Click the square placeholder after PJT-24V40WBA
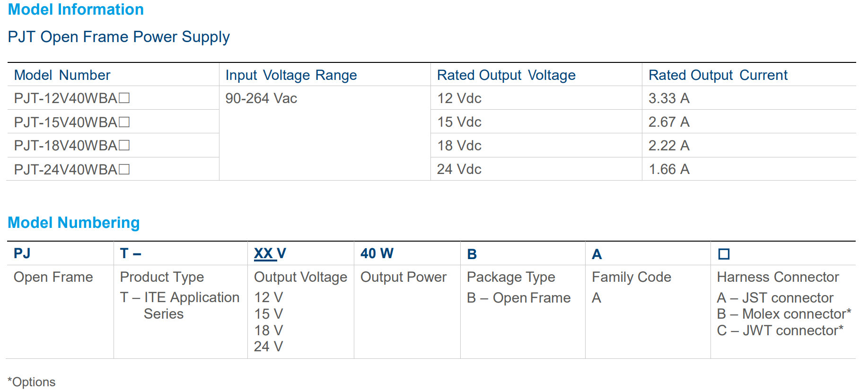Image resolution: width=868 pixels, height=391 pixels. (124, 169)
